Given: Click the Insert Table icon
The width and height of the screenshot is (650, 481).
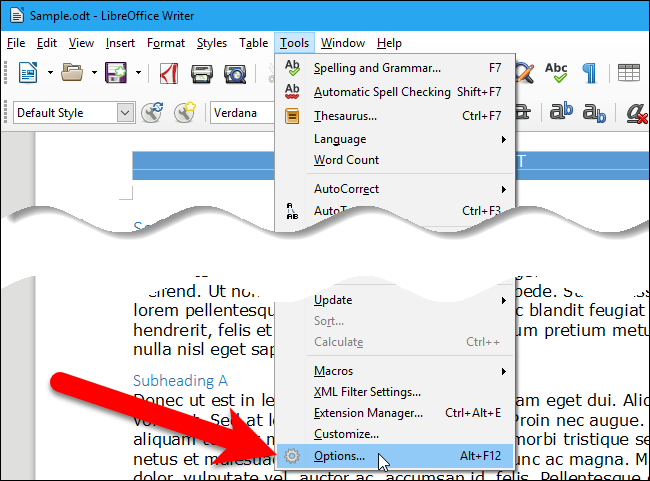Looking at the screenshot, I should coord(628,73).
